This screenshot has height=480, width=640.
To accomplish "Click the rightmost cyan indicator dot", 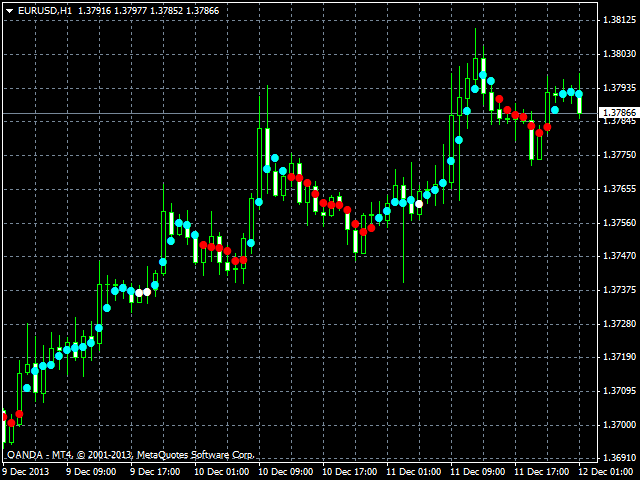I will point(579,94).
